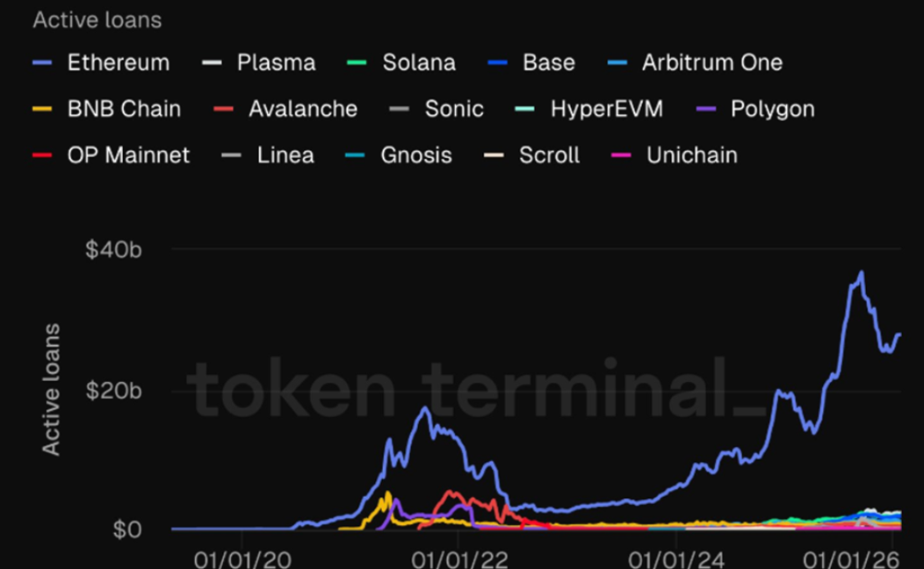Click the $20b y-axis label
The width and height of the screenshot is (924, 569).
pos(113,390)
